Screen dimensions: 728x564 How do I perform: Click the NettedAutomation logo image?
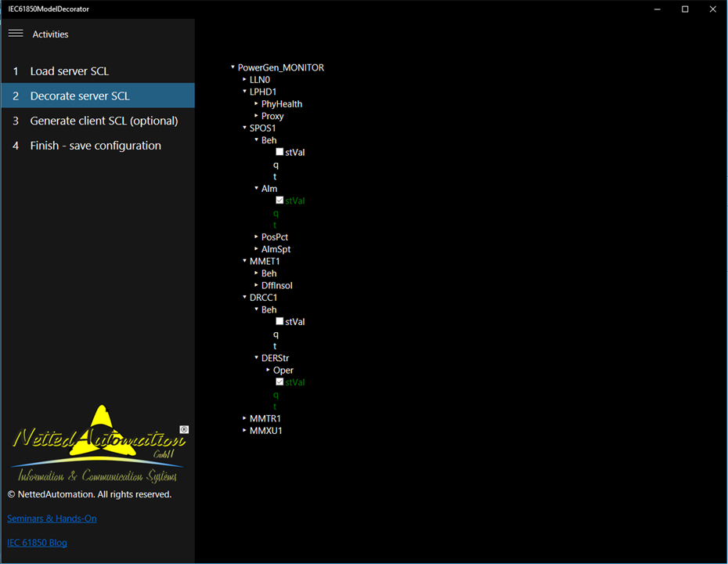coord(99,443)
